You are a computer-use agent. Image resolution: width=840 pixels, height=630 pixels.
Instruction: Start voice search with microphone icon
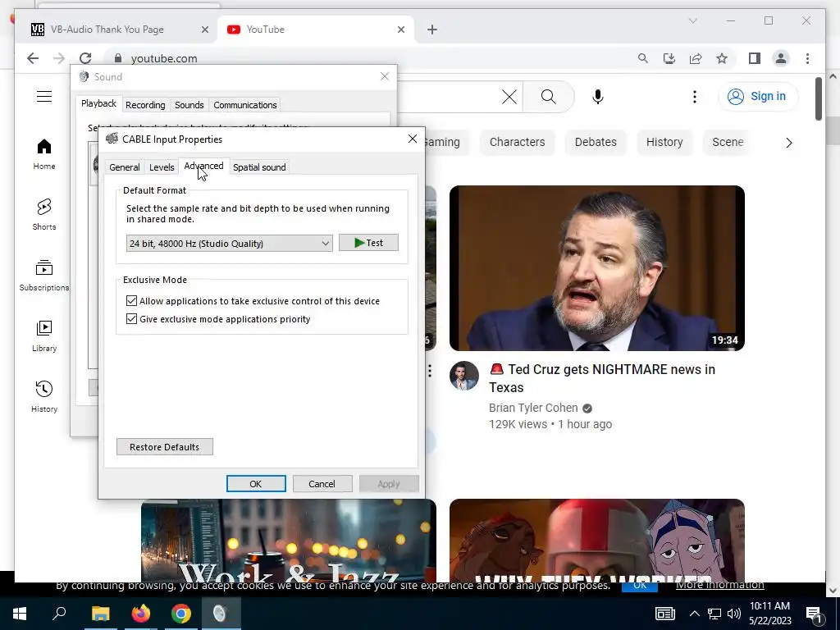(598, 97)
